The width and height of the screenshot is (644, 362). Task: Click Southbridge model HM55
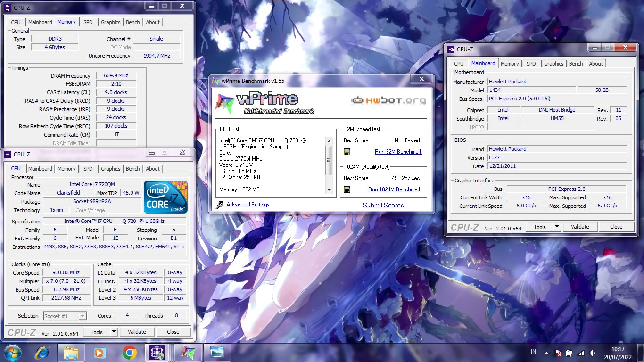click(557, 119)
